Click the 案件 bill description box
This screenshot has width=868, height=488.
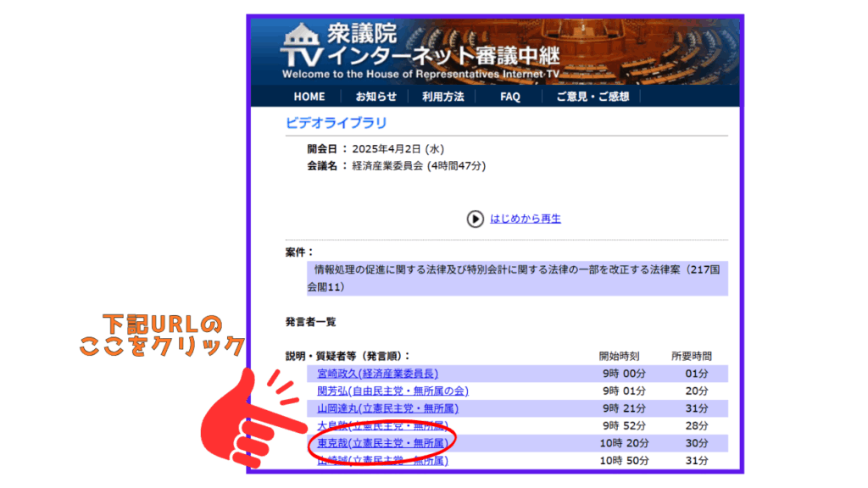[516, 278]
